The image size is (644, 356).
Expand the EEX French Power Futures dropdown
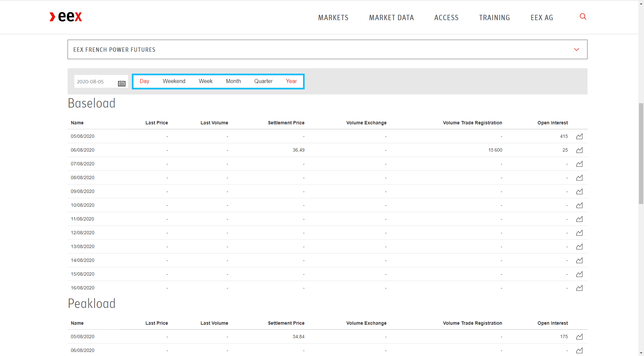[576, 50]
